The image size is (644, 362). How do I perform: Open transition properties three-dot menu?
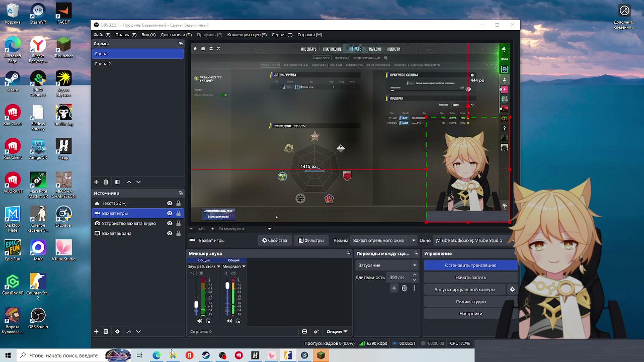pos(414,288)
